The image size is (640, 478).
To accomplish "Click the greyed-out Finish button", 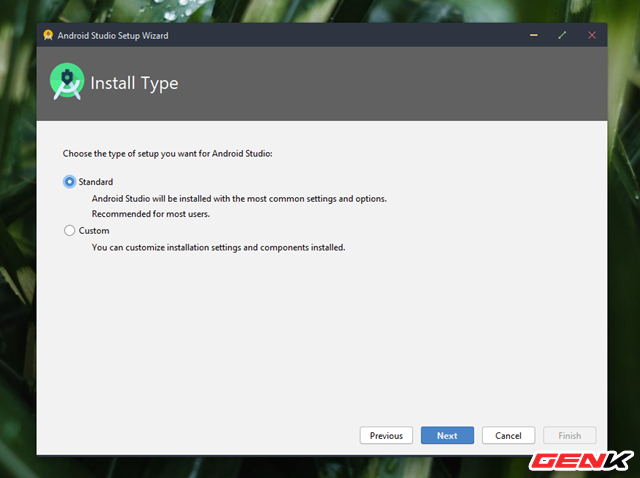I will pyautogui.click(x=569, y=436).
